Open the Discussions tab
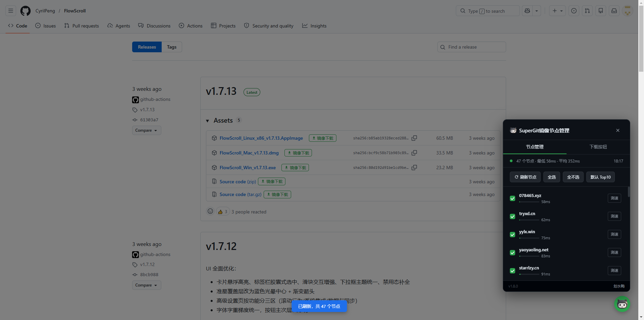 coord(154,26)
